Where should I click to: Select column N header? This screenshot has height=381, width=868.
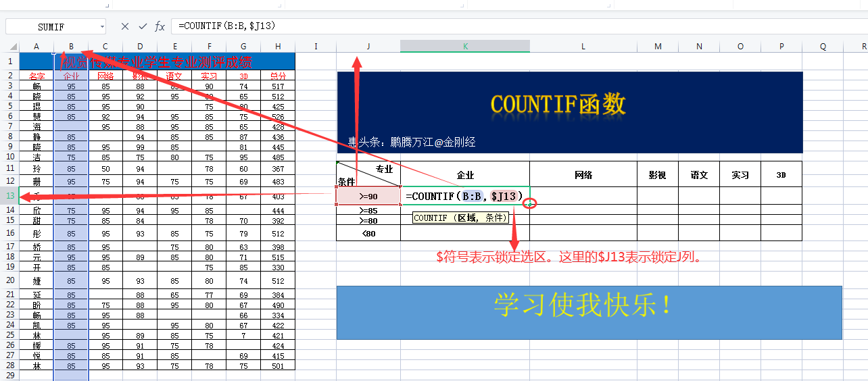click(699, 47)
